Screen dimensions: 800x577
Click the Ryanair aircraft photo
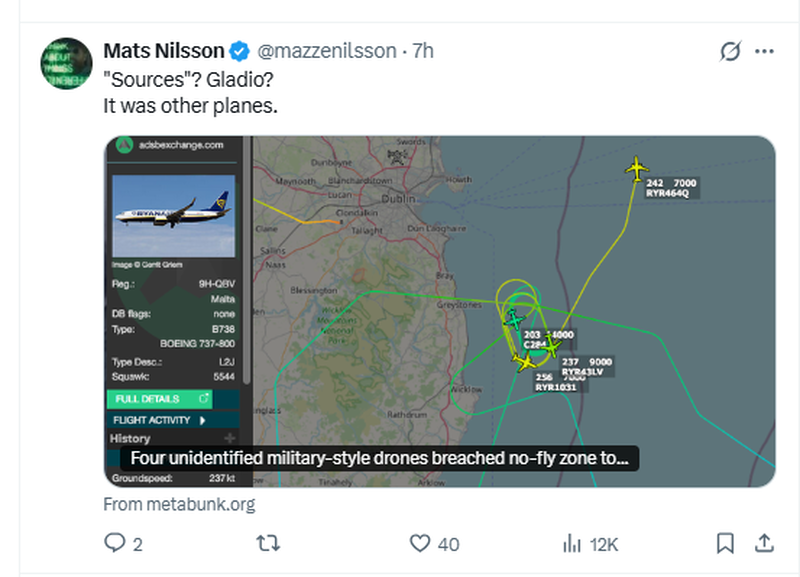tap(172, 215)
